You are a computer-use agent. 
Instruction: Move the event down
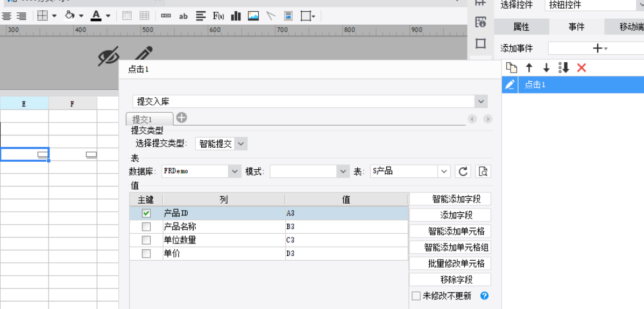[546, 68]
